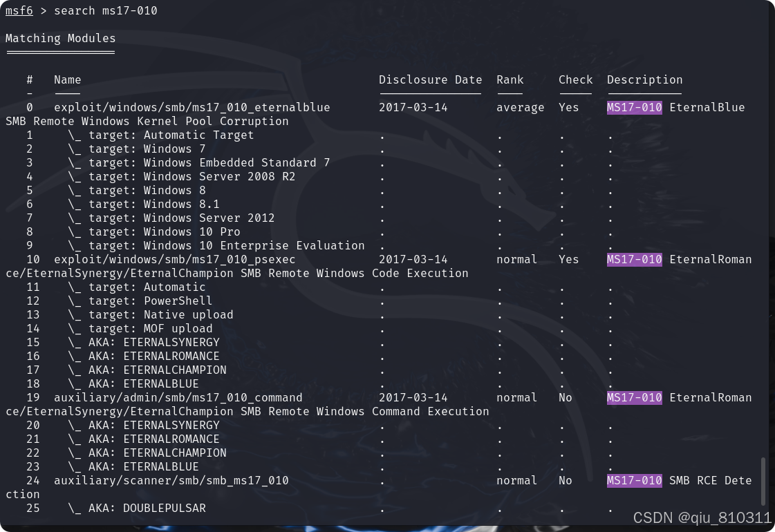Click 'target: MOF upload' row
Screen dimensions: 775x532
tap(140, 328)
